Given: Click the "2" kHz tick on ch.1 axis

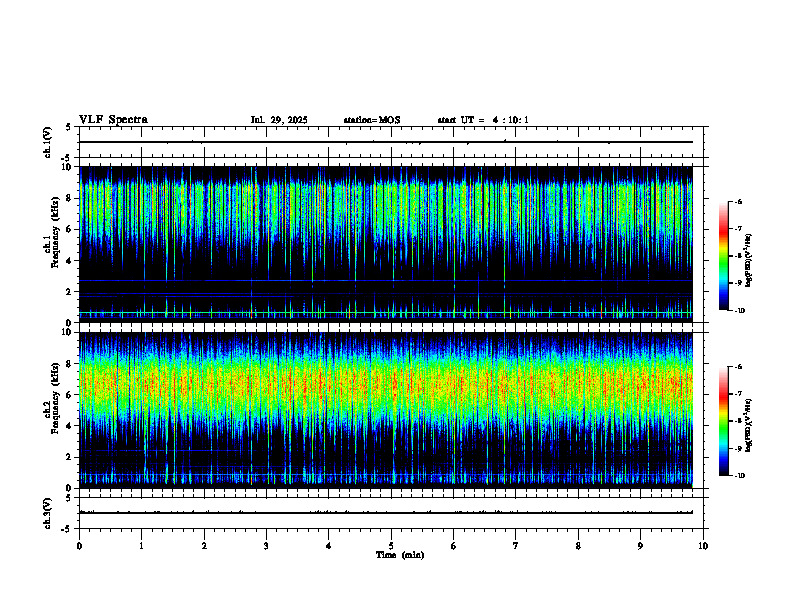Looking at the screenshot, I should click(70, 292).
